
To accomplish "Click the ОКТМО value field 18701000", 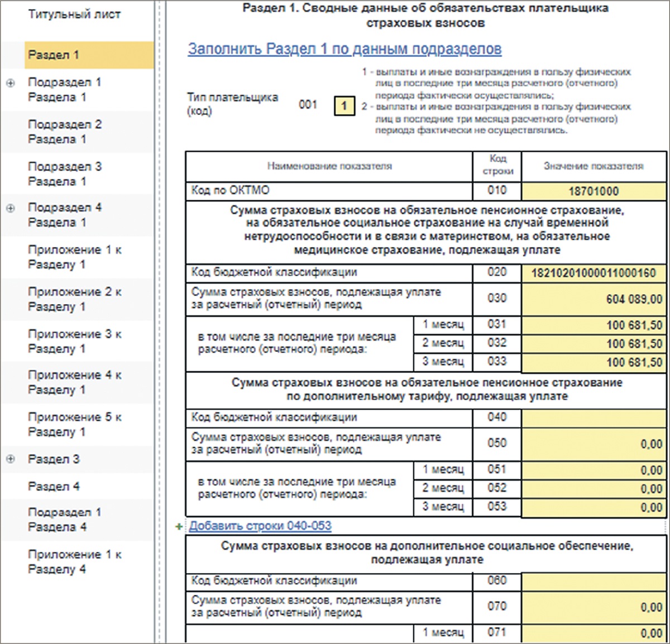I will coord(594,191).
